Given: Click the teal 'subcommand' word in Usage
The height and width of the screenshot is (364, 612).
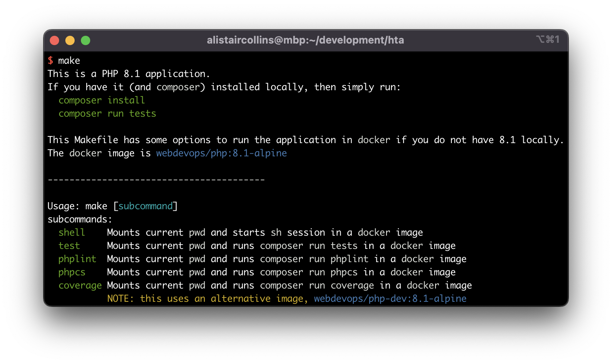Looking at the screenshot, I should [x=145, y=206].
